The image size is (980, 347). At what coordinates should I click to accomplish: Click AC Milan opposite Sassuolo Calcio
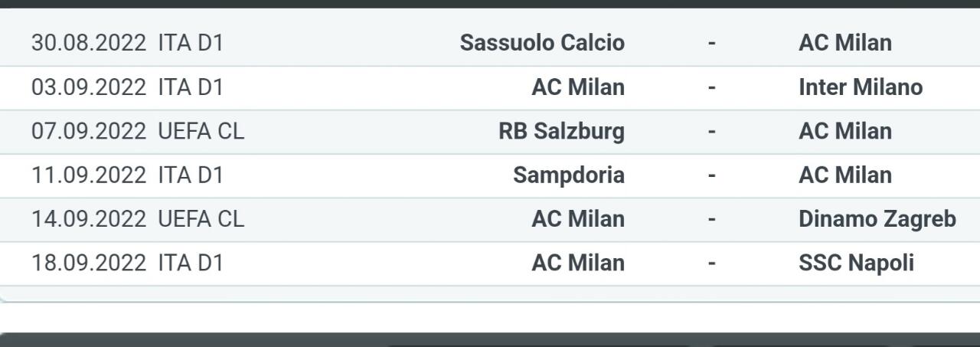tap(844, 43)
